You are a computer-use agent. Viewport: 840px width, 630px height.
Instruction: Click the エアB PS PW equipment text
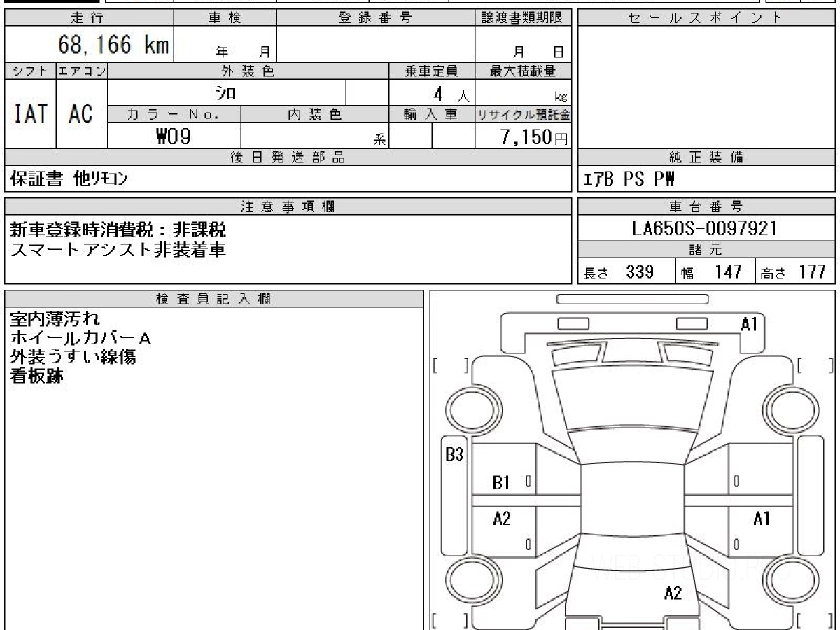(x=629, y=181)
